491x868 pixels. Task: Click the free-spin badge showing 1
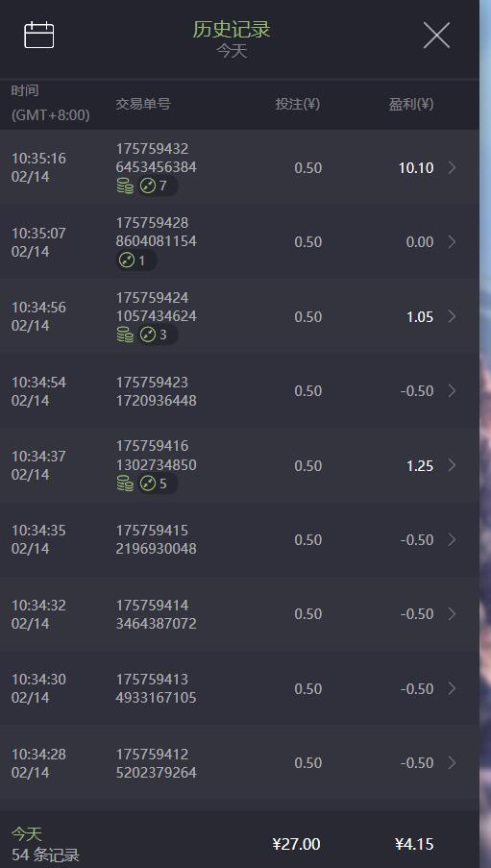[136, 260]
